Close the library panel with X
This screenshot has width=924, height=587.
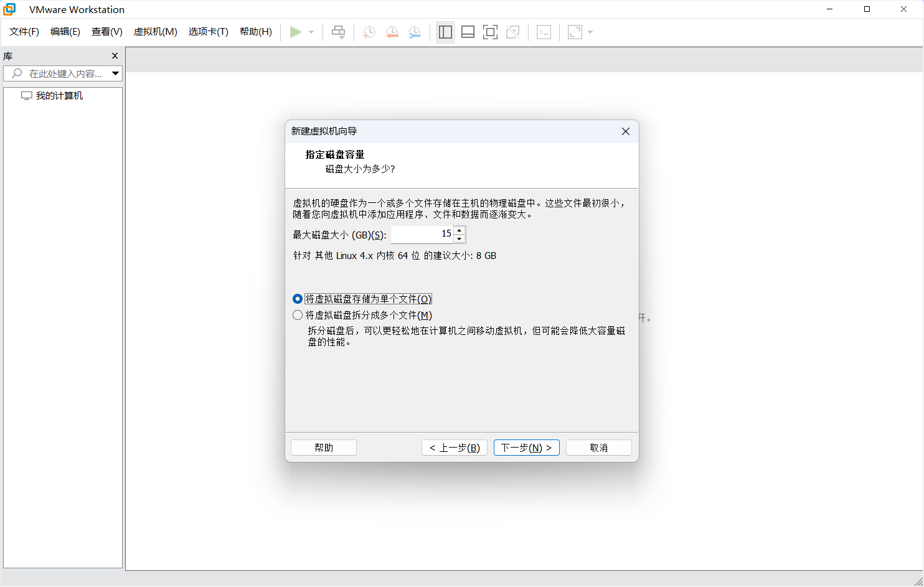[115, 56]
